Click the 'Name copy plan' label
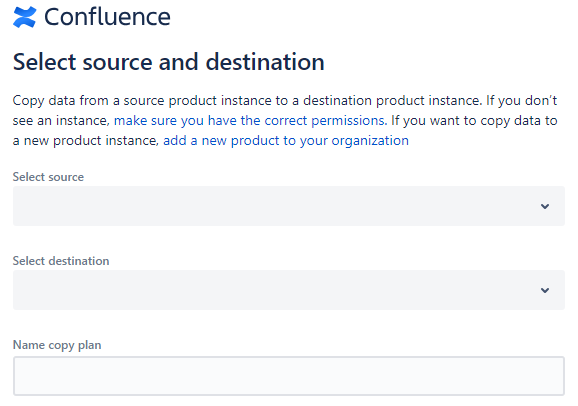The height and width of the screenshot is (406, 578). pyautogui.click(x=57, y=345)
